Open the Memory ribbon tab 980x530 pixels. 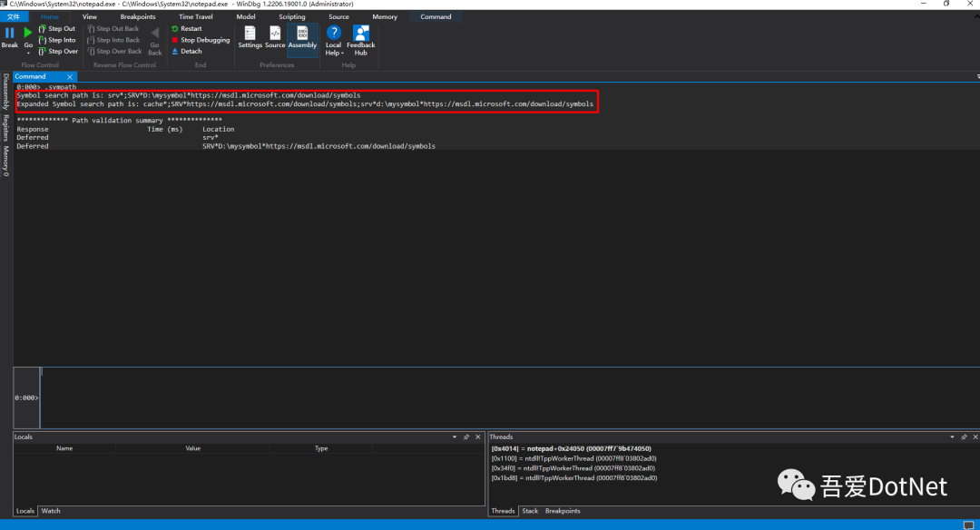(x=385, y=17)
